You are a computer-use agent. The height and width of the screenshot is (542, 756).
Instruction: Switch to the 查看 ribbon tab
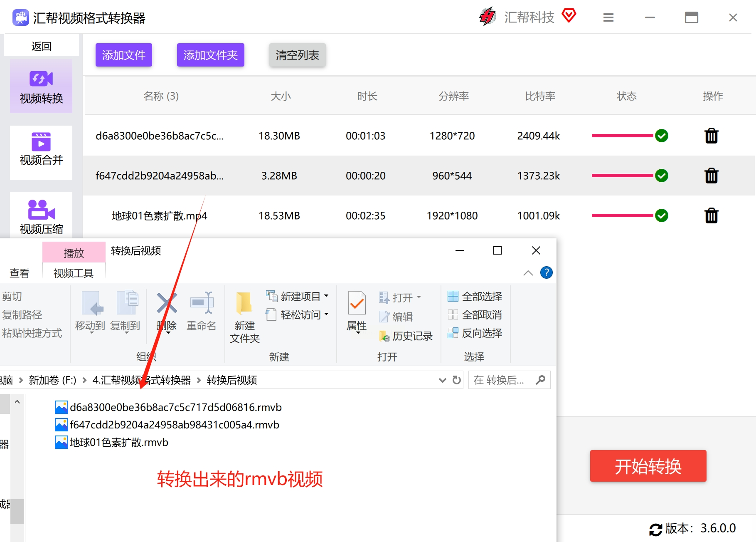point(20,273)
